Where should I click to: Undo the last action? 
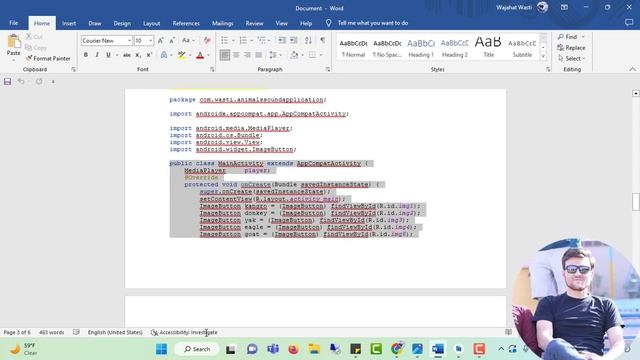(20, 82)
